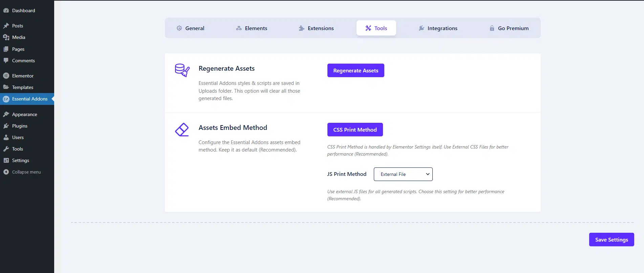Viewport: 644px width, 273px height.
Task: Click the General tab gear icon
Action: [x=179, y=28]
